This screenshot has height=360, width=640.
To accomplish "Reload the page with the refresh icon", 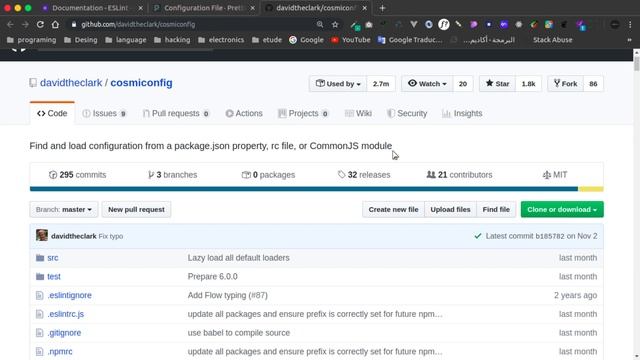I will 40,24.
